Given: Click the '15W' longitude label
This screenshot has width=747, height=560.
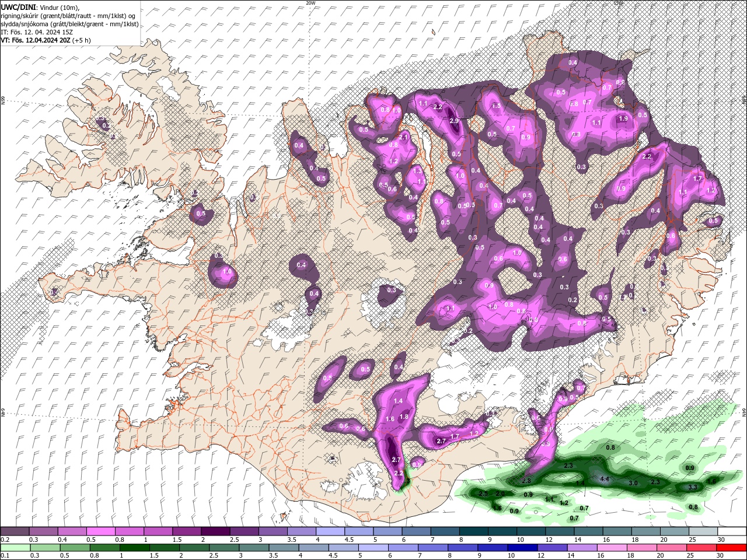Looking at the screenshot, I should 619,3.
